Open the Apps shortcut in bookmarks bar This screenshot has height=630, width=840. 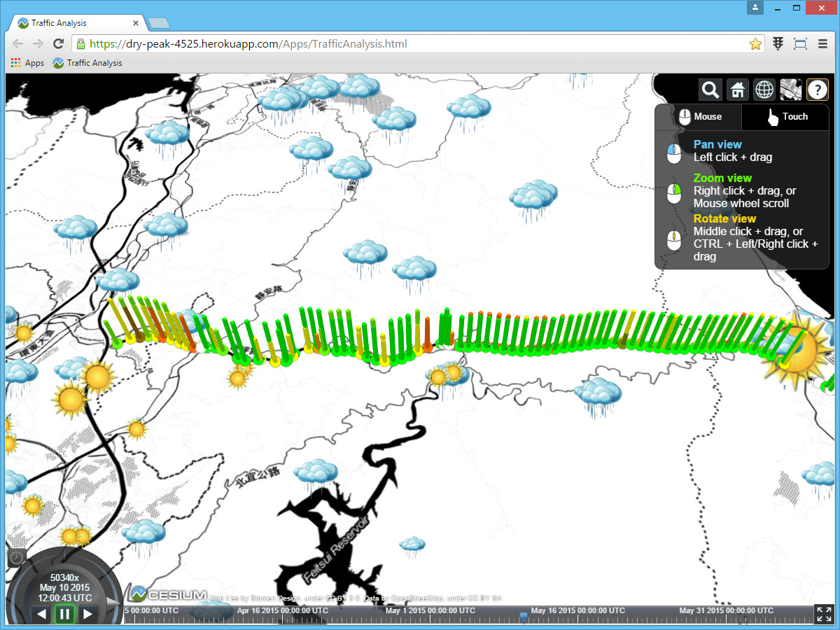click(28, 63)
